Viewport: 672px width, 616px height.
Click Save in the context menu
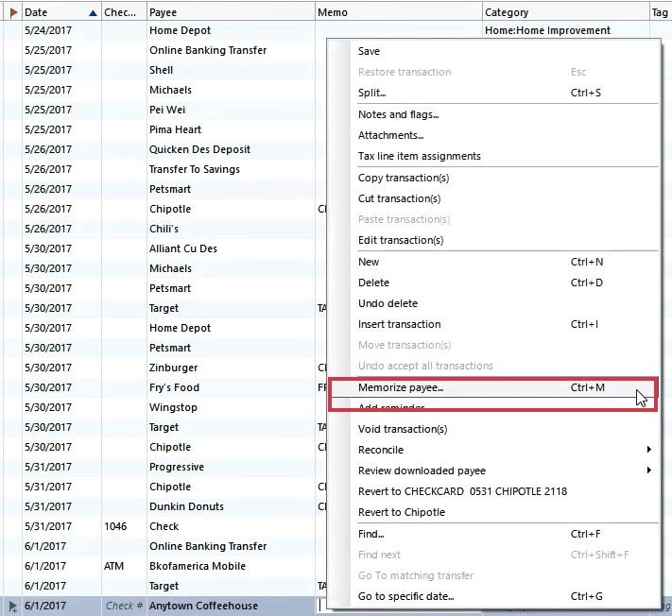pos(369,51)
